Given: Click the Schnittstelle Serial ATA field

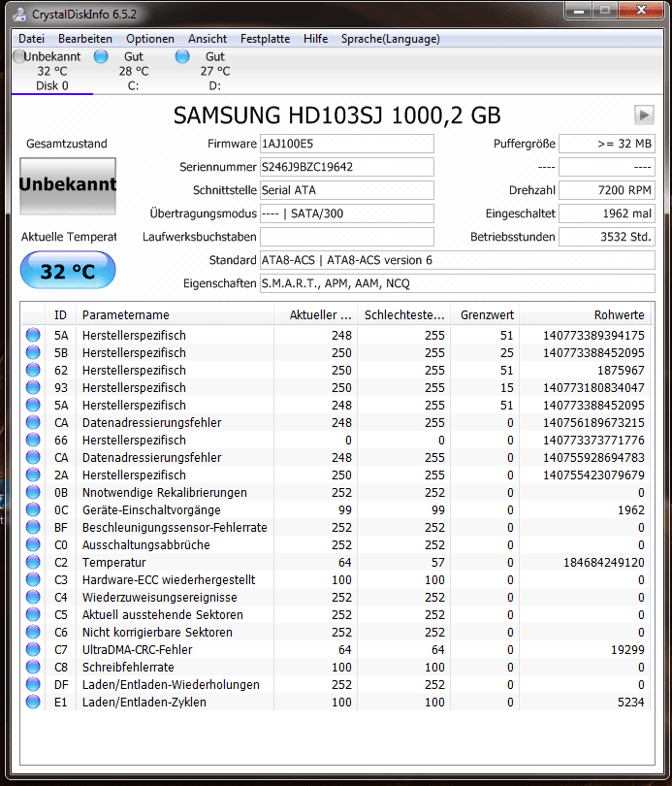Looking at the screenshot, I should coord(346,190).
